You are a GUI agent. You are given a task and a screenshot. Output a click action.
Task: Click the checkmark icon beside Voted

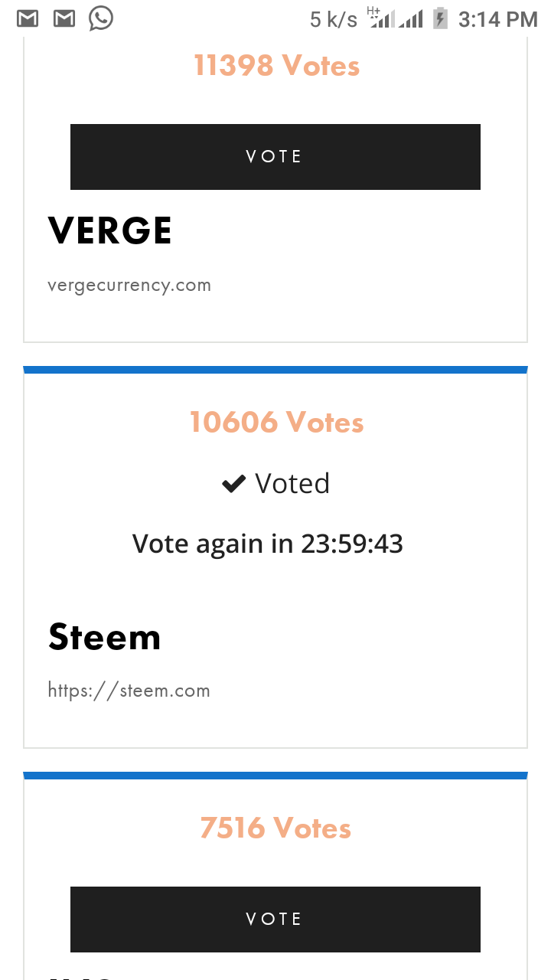pos(233,484)
